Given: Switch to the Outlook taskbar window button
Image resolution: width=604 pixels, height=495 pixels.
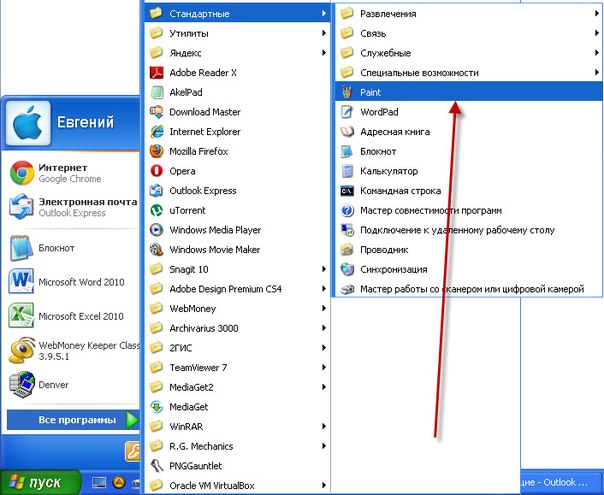Looking at the screenshot, I should pyautogui.click(x=562, y=482).
